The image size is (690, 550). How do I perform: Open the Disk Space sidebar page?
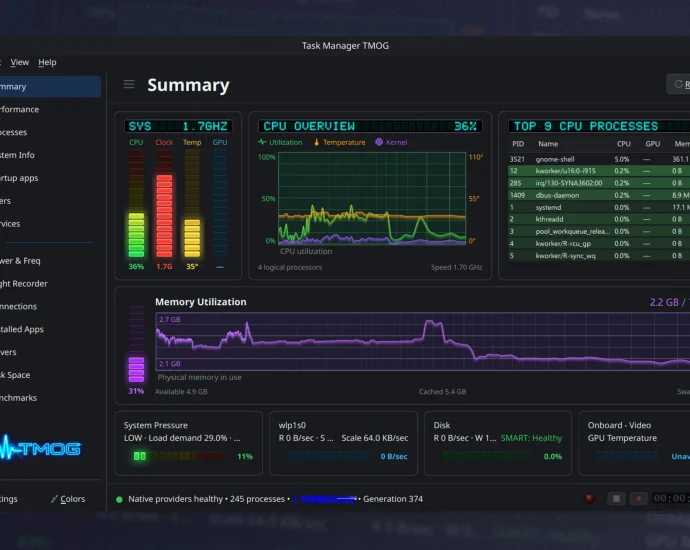coord(50,375)
